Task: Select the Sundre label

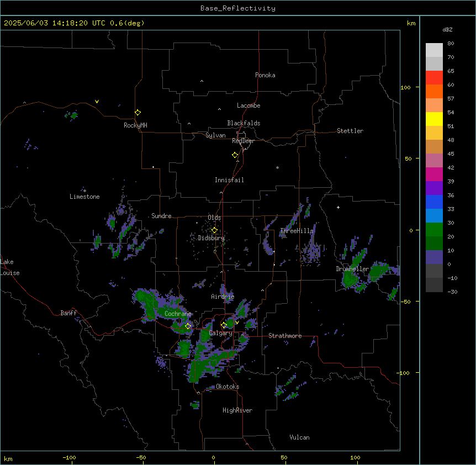Action: click(x=161, y=216)
